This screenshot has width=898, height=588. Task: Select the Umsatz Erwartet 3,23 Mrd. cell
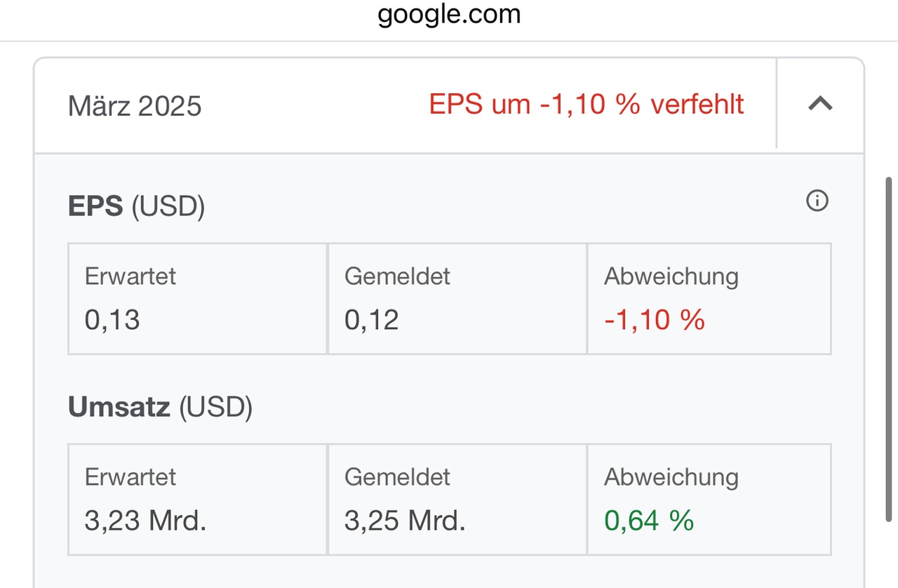pos(198,500)
